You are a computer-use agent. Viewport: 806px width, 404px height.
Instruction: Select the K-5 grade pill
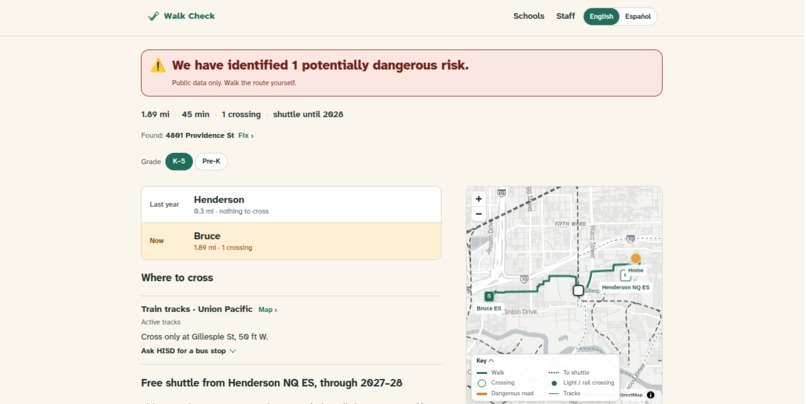pyautogui.click(x=179, y=161)
